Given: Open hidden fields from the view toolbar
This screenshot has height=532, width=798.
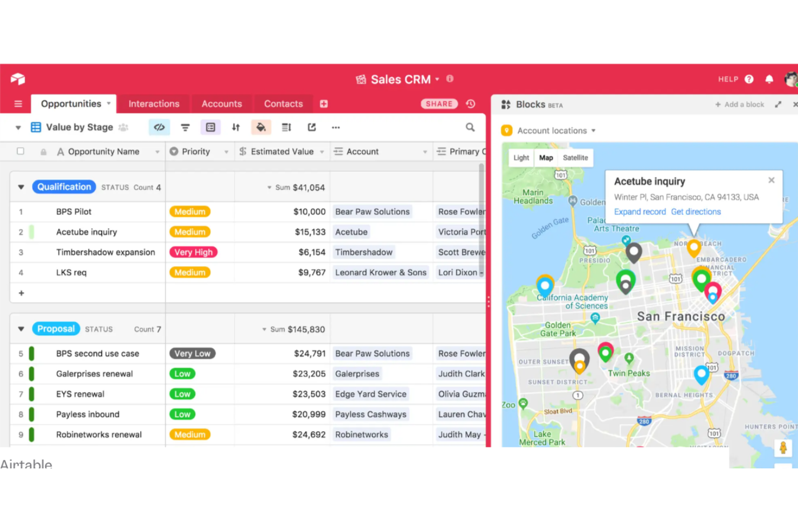Looking at the screenshot, I should click(159, 127).
